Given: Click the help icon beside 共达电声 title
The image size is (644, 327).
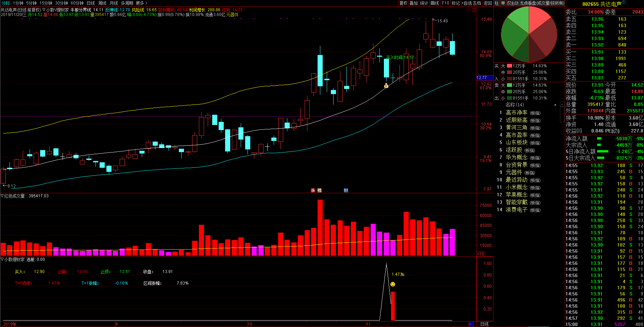Looking at the screenshot, I should pos(624,3).
